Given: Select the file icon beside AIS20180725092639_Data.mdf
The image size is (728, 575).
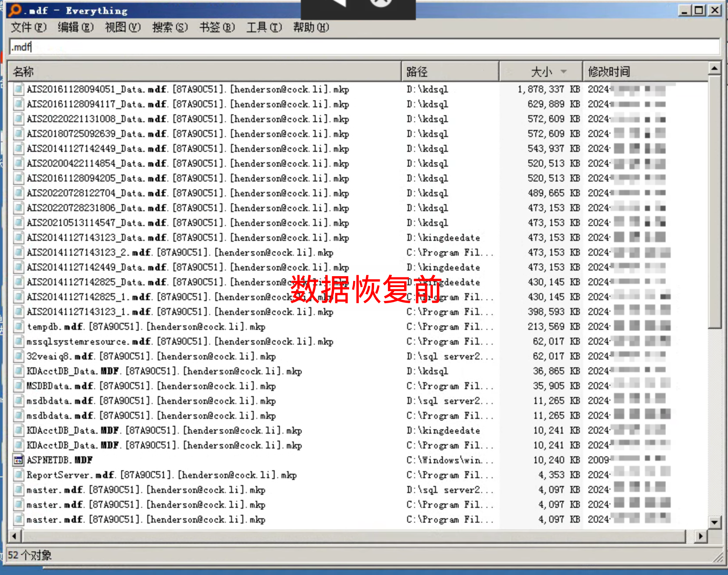Looking at the screenshot, I should 18,134.
